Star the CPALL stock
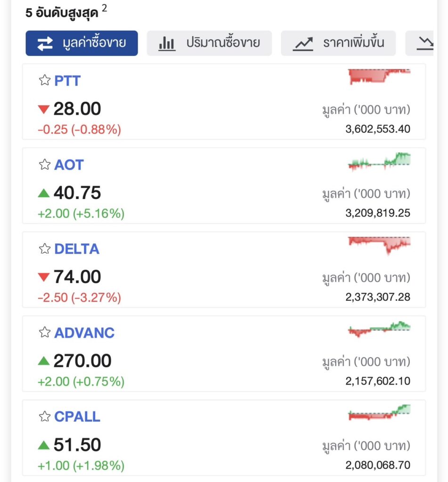 point(44,417)
